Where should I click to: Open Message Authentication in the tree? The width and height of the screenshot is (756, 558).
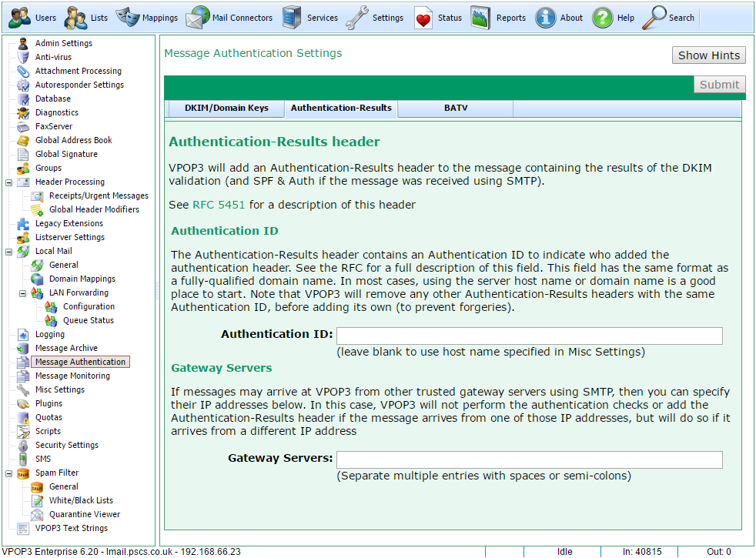click(80, 362)
